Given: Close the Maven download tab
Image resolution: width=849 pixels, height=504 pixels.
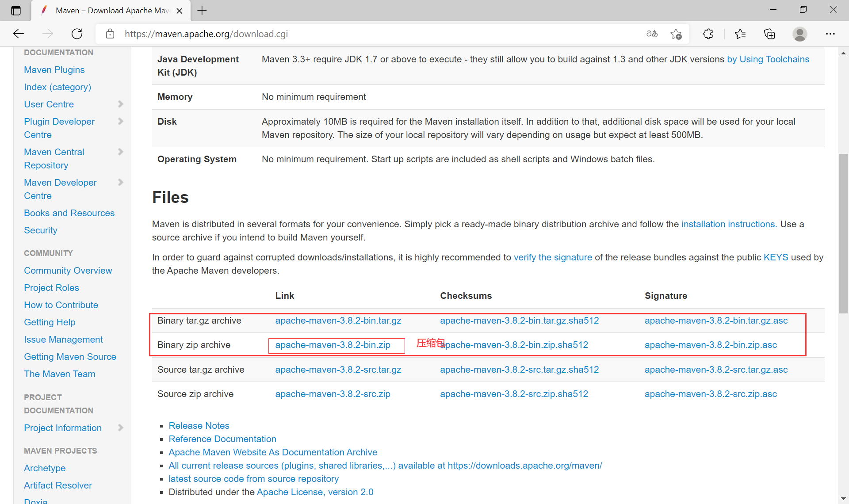Looking at the screenshot, I should 180,11.
